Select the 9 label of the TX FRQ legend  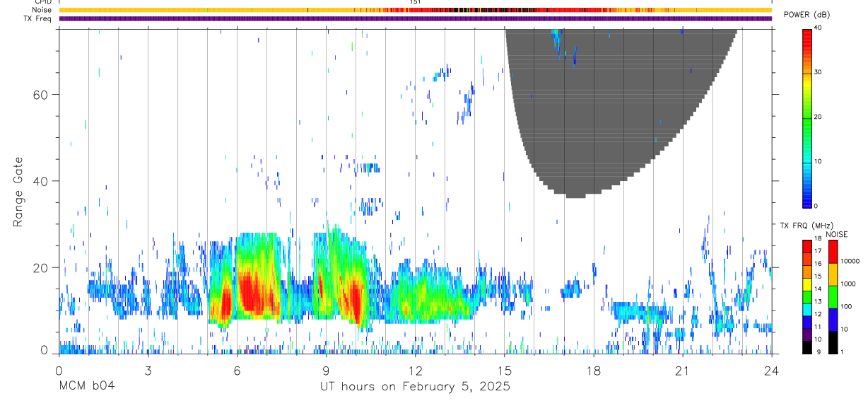pyautogui.click(x=819, y=351)
